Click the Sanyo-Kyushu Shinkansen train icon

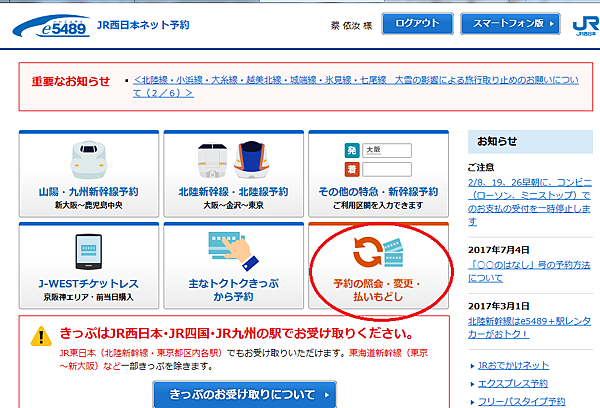[x=89, y=160]
